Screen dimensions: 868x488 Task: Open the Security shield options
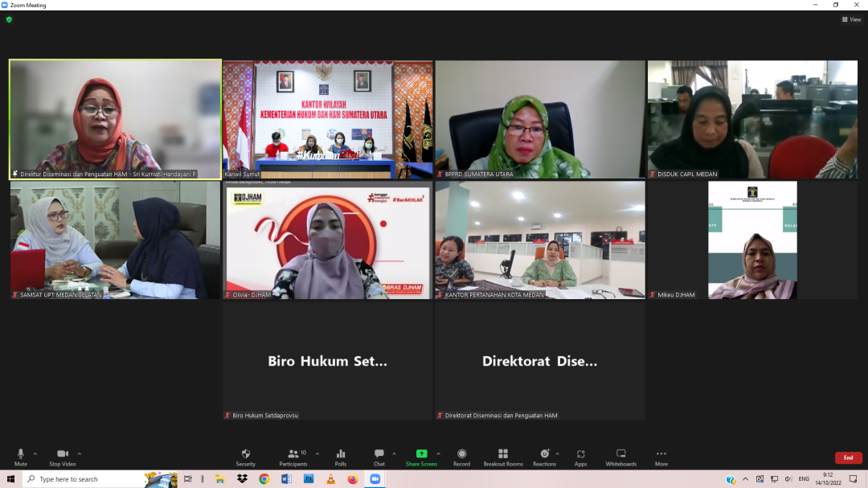tap(245, 457)
